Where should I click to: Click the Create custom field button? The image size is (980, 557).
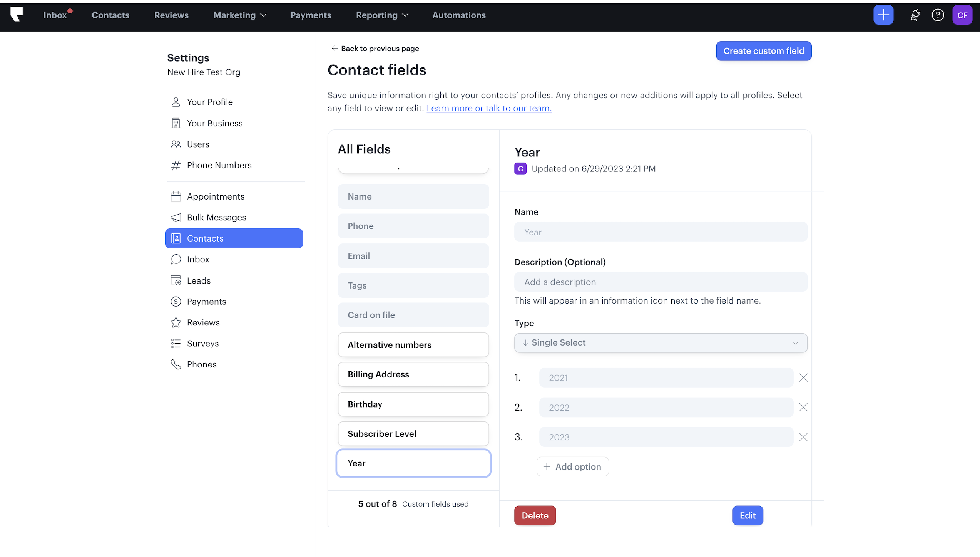coord(764,51)
